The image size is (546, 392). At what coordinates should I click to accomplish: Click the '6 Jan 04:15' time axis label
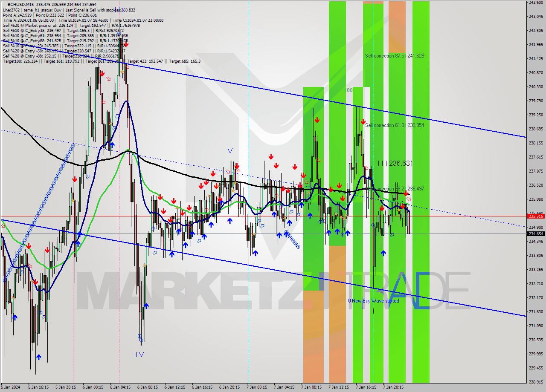[120, 388]
